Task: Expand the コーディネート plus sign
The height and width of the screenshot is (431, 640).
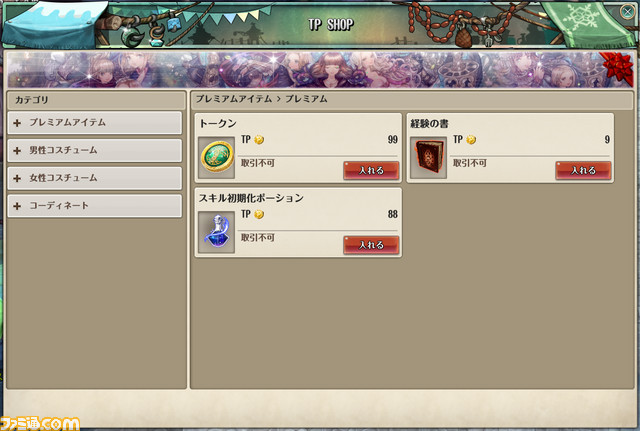Action: click(x=17, y=206)
